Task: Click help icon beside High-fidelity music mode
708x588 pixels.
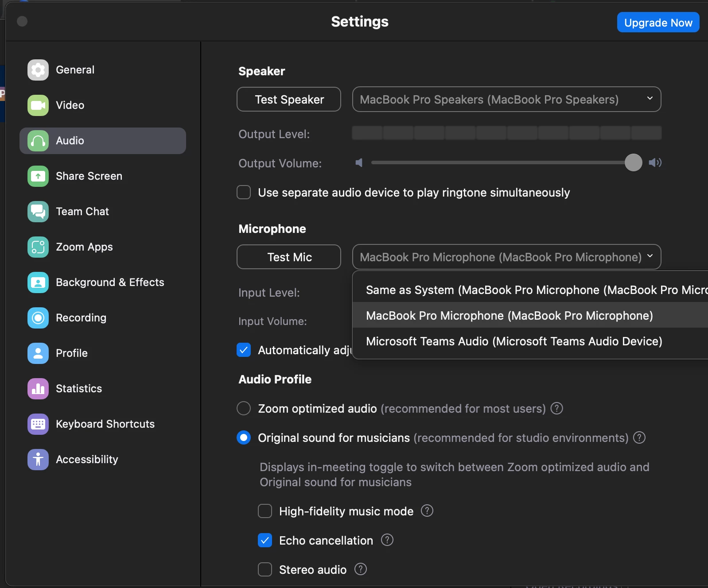Action: [427, 511]
